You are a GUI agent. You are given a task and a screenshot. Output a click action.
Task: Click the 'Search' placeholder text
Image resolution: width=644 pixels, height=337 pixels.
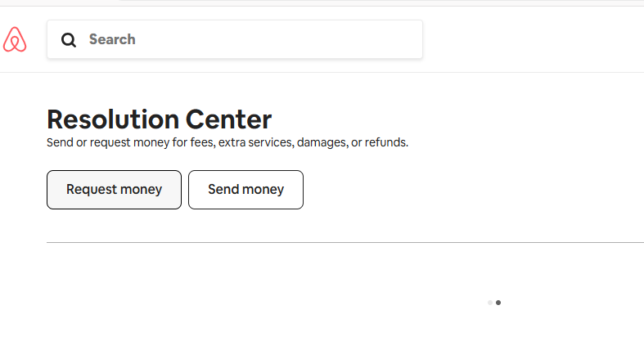tap(112, 39)
